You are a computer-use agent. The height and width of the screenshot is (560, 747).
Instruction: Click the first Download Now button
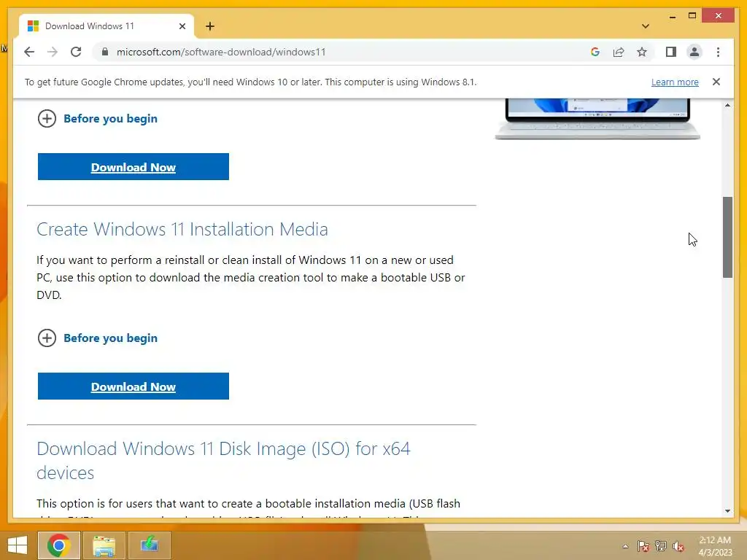[x=133, y=167]
